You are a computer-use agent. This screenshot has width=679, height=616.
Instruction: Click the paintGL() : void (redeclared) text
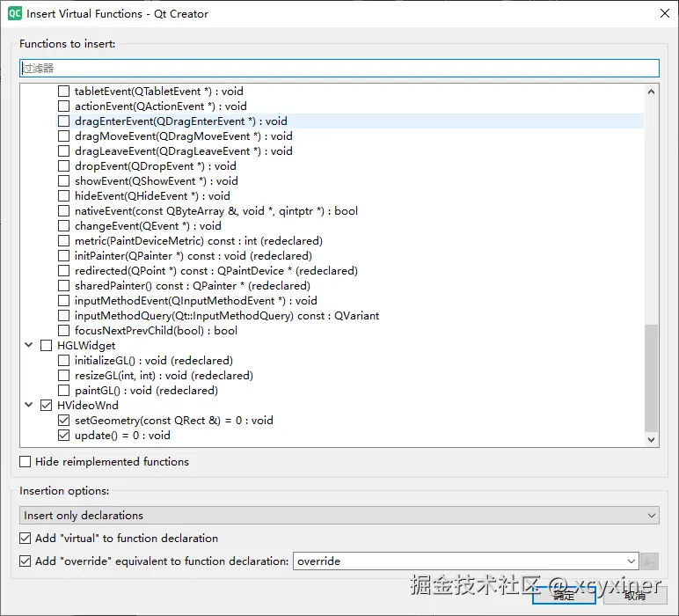146,391
